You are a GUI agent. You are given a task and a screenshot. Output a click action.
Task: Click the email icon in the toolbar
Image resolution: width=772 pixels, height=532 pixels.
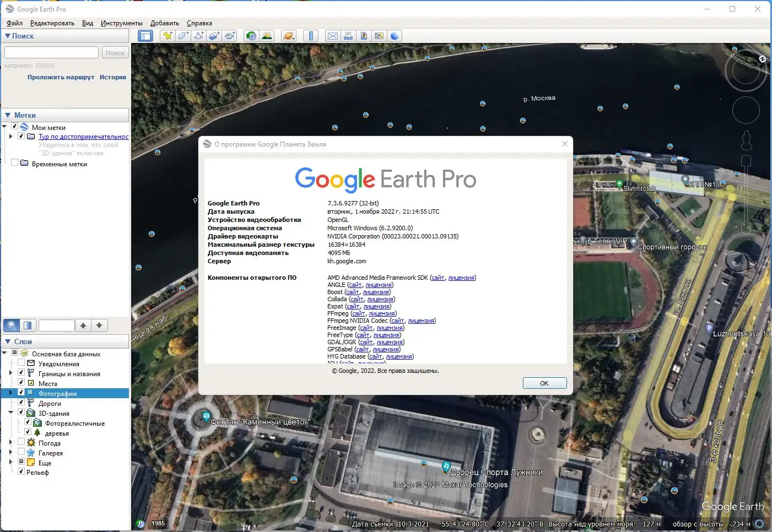point(333,35)
